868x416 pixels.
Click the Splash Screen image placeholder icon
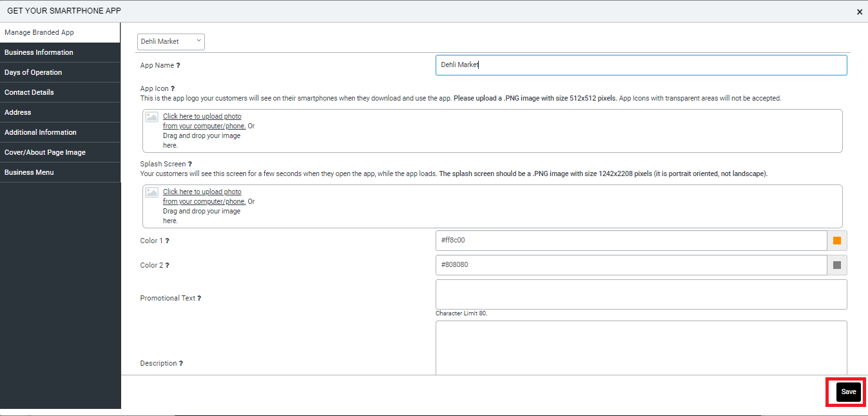151,192
